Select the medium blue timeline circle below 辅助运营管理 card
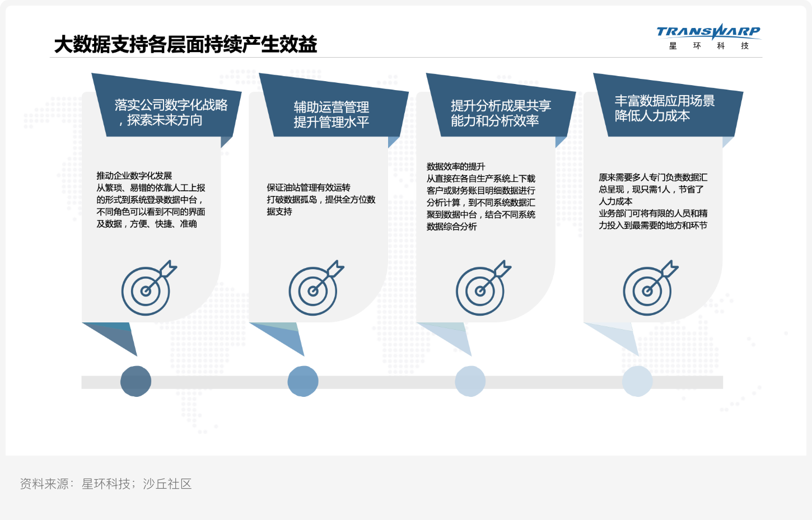 [303, 381]
